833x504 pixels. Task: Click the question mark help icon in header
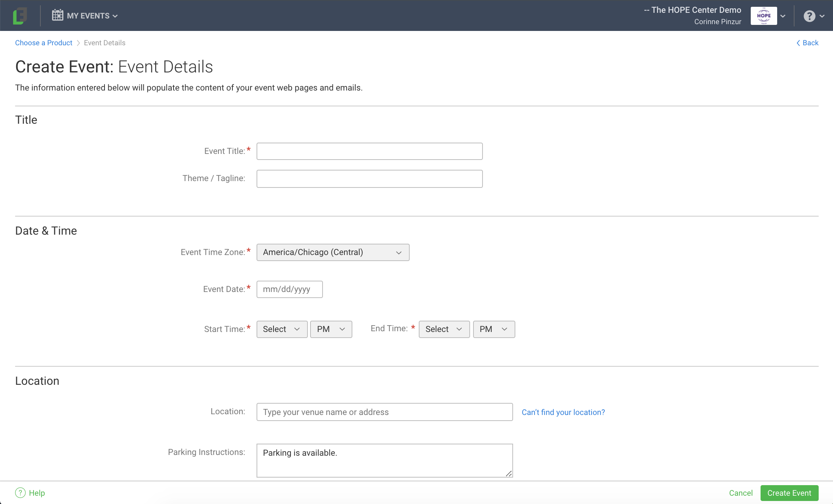[809, 16]
